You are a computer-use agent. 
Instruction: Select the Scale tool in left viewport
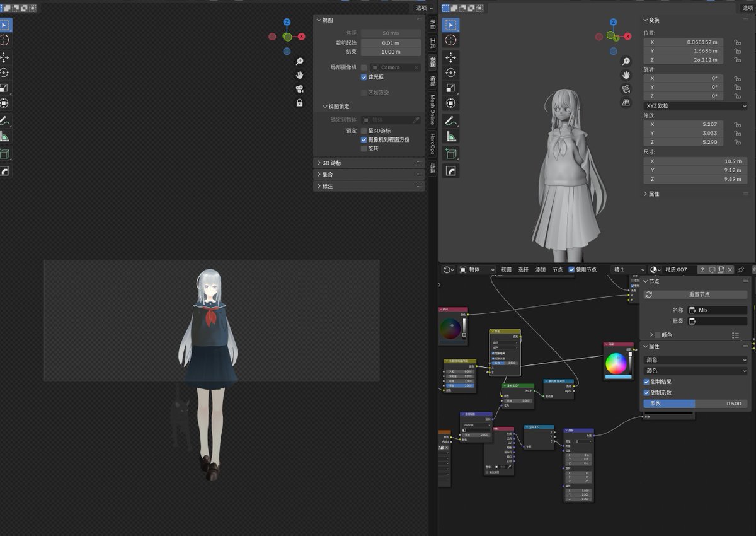pos(4,88)
